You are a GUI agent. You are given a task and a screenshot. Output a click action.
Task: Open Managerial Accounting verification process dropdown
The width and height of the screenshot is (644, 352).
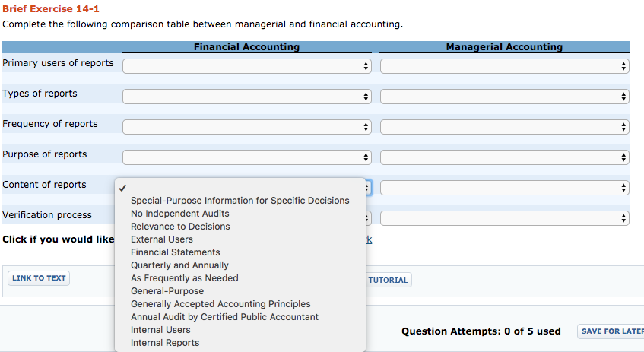pos(505,218)
